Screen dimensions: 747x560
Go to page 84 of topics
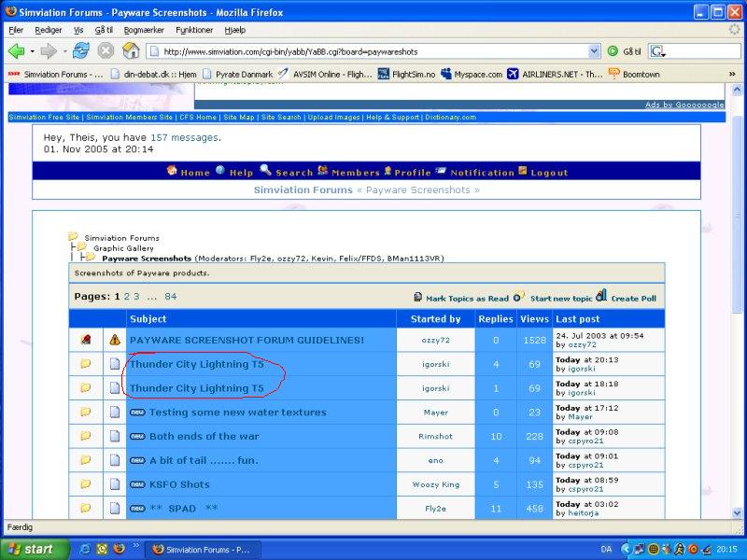tap(171, 297)
